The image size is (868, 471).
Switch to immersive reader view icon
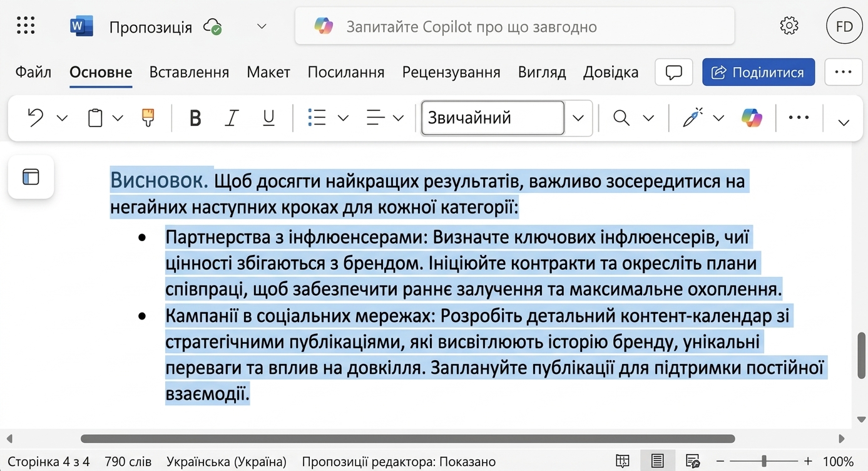[623, 462]
